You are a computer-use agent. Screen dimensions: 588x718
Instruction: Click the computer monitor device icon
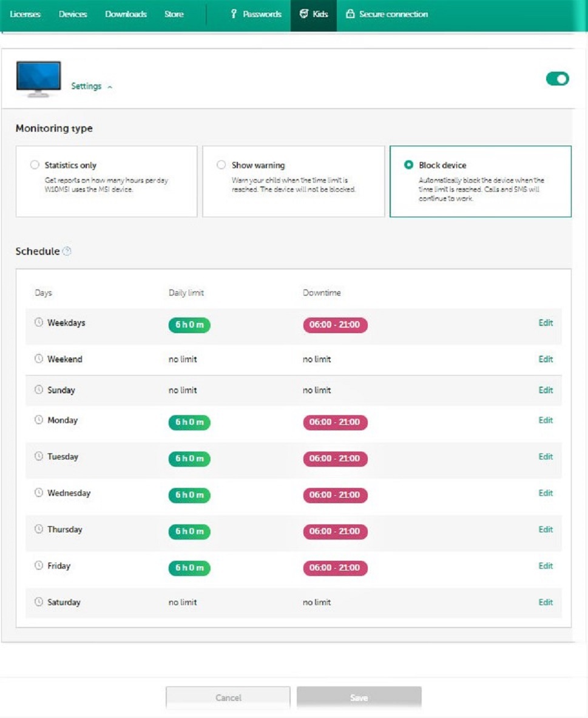38,79
